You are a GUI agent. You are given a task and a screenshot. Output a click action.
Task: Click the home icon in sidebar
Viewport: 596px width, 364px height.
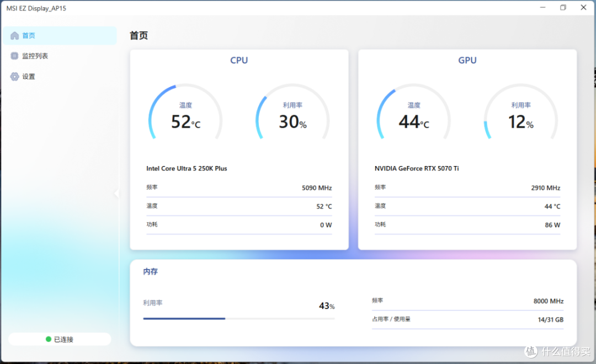[14, 36]
